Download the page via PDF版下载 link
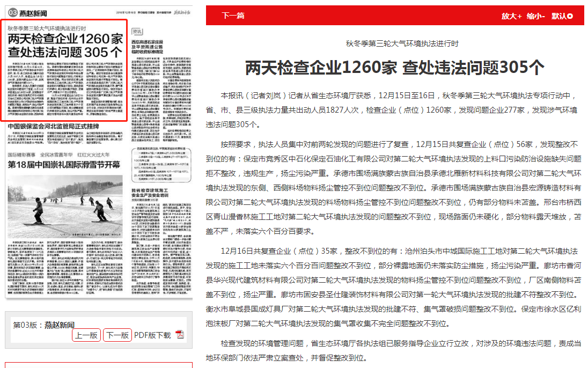Image resolution: width=588 pixels, height=368 pixels. click(152, 335)
